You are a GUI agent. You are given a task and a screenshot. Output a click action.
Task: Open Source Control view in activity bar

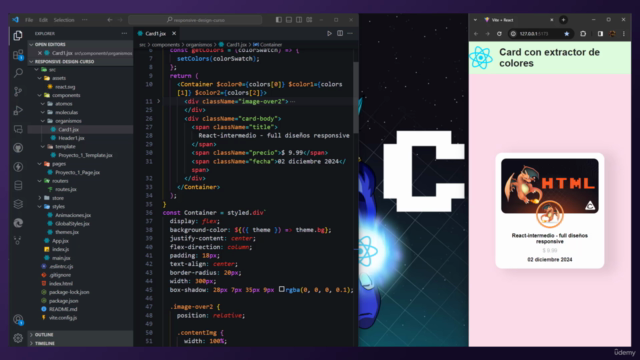click(18, 92)
